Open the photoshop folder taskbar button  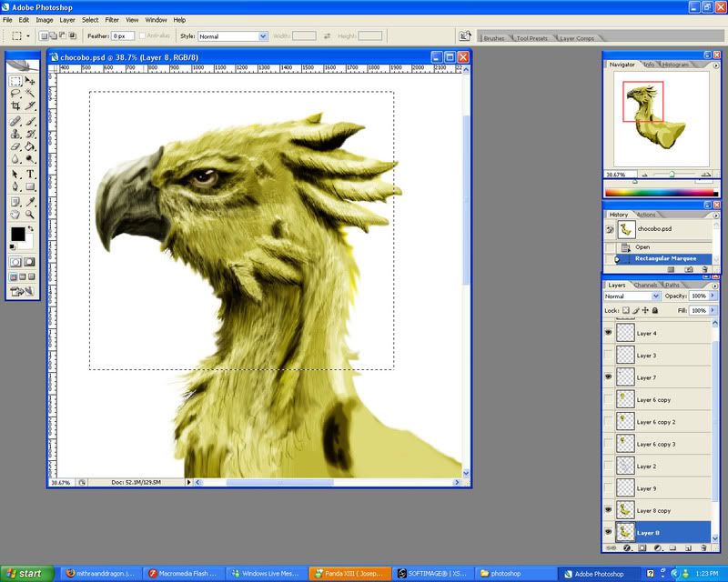click(x=513, y=574)
